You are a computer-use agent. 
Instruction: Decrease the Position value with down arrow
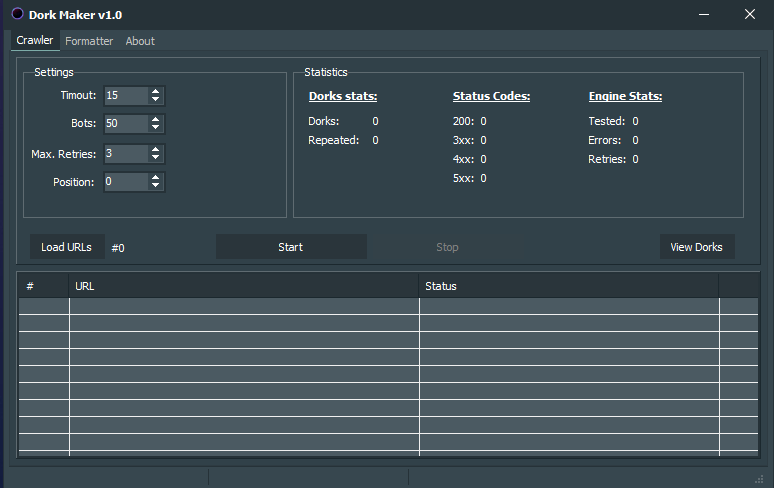pyautogui.click(x=155, y=186)
